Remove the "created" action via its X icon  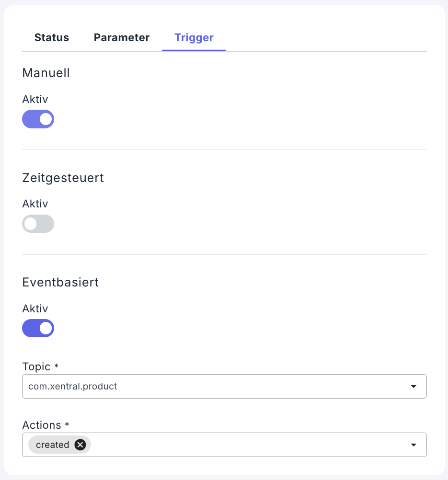(80, 445)
